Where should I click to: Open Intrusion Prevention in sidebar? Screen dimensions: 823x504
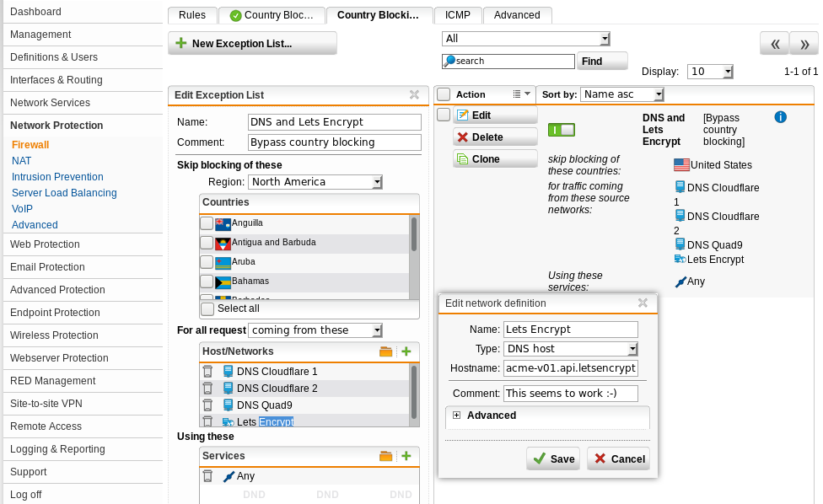(57, 177)
